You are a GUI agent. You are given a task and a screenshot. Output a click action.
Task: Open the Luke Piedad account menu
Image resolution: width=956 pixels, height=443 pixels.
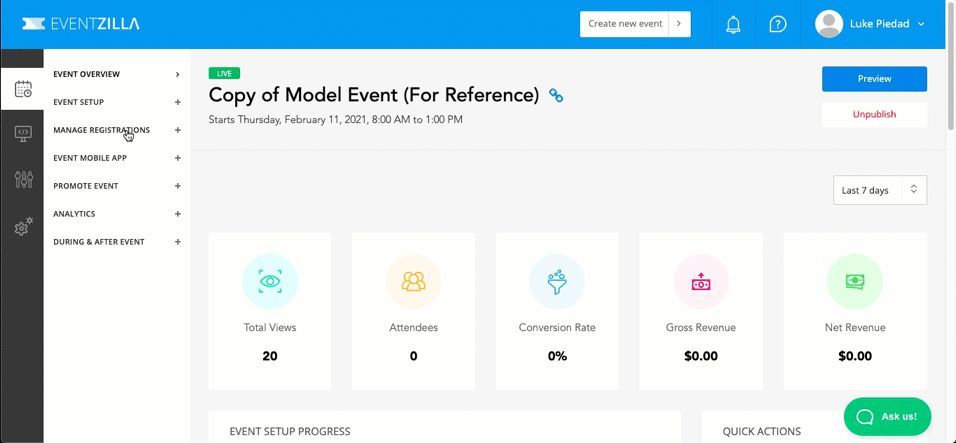pyautogui.click(x=870, y=24)
